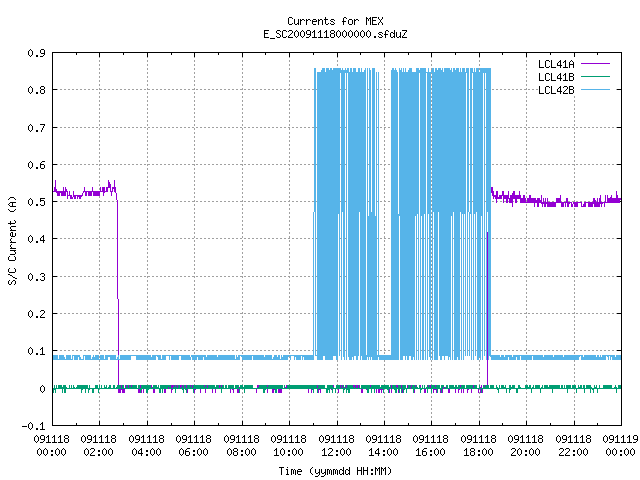
Task: Click the 091118 22:00 time tick label
Action: click(x=573, y=446)
